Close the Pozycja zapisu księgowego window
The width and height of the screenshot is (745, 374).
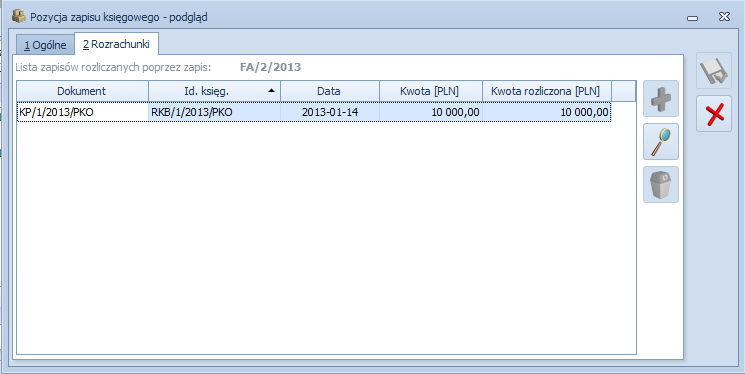pos(724,17)
